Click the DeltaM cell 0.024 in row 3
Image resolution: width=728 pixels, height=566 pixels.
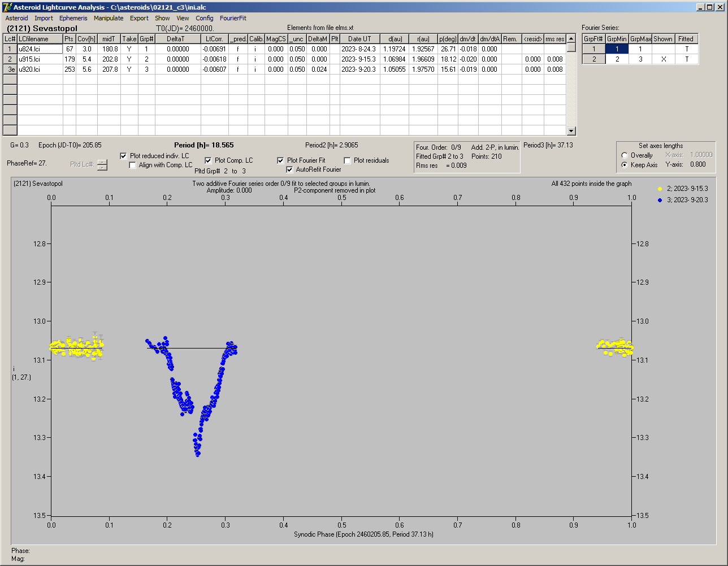(x=319, y=69)
